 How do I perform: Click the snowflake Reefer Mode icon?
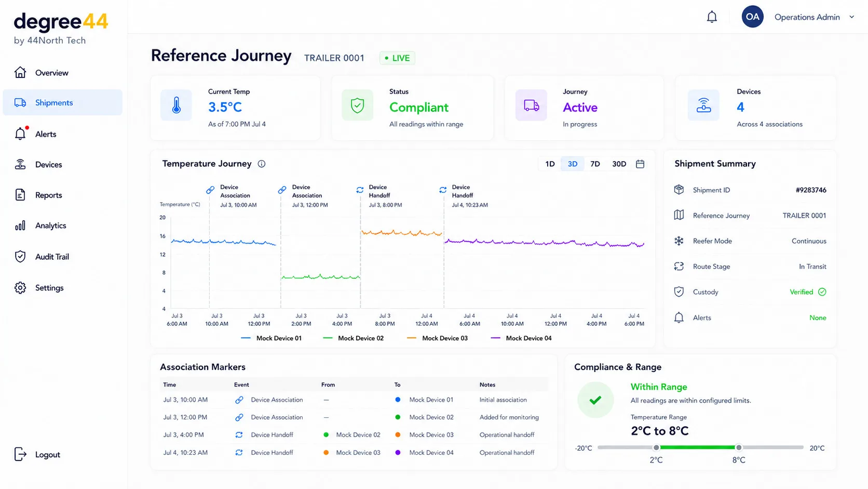click(x=679, y=241)
